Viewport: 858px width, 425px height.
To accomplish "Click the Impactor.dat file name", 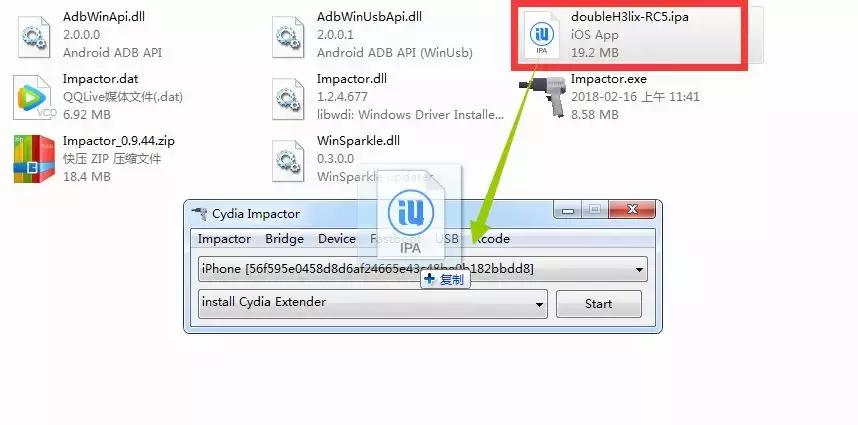I will (x=101, y=79).
